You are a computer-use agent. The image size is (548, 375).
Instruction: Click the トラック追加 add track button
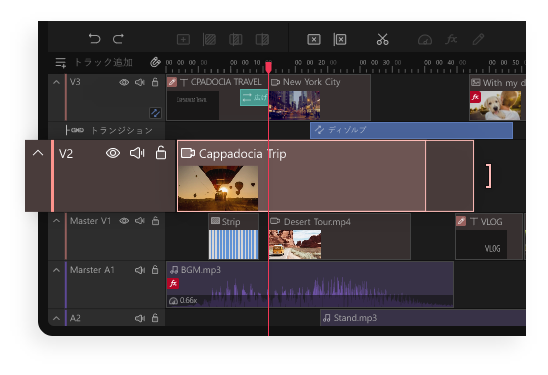tap(103, 63)
